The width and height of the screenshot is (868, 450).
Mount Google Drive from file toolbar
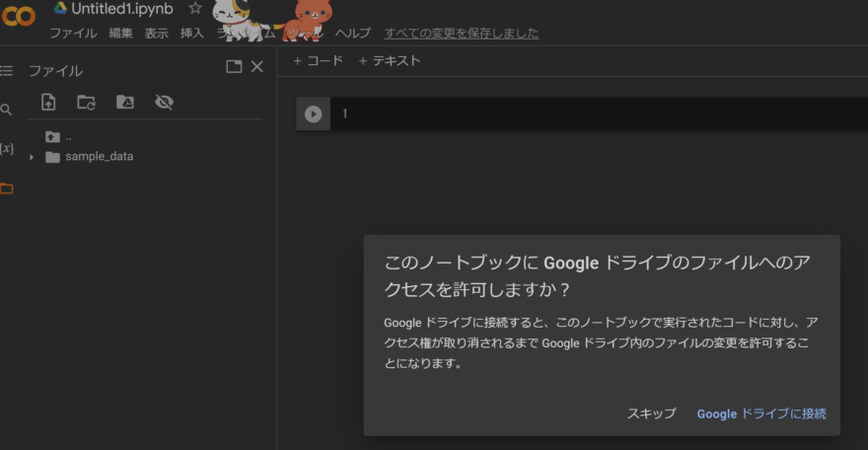point(125,102)
